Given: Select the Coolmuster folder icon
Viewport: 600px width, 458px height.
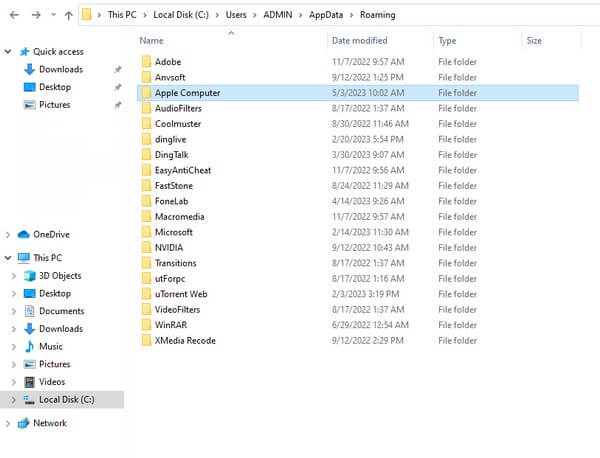Looking at the screenshot, I should tap(146, 123).
